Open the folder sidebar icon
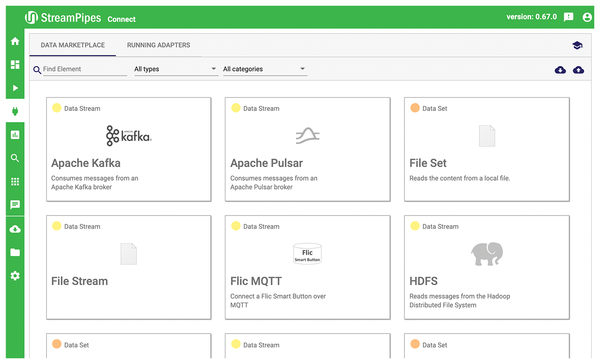This screenshot has width=600, height=364. tap(15, 252)
